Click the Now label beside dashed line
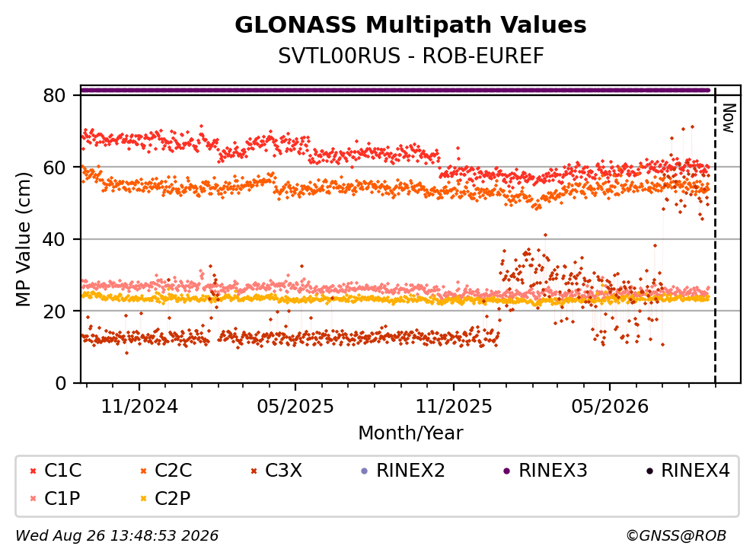756x559 pixels. tap(729, 118)
